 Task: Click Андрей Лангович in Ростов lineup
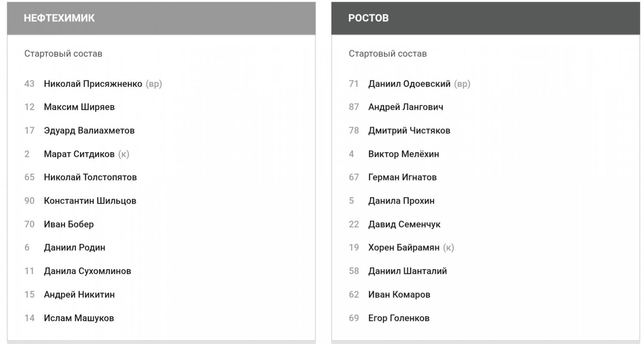(x=406, y=107)
